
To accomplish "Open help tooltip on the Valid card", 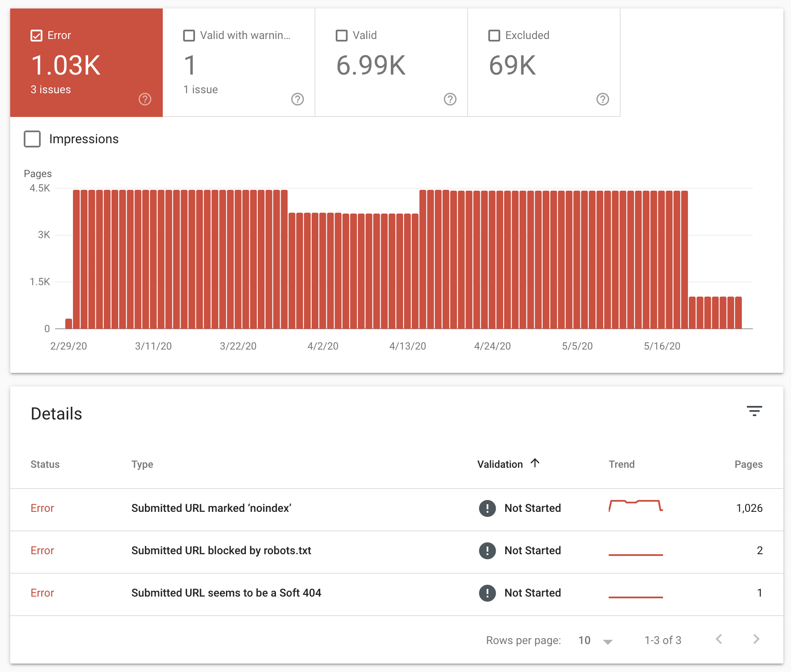I will pos(450,99).
